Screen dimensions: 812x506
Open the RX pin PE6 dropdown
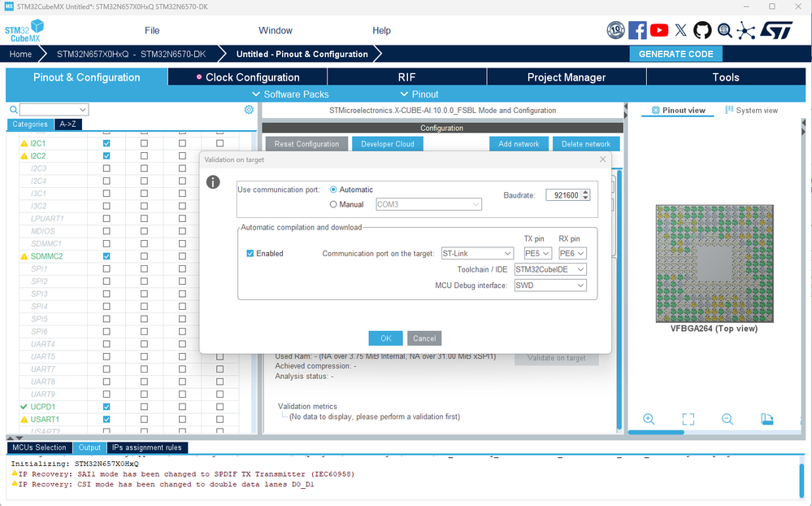(572, 254)
